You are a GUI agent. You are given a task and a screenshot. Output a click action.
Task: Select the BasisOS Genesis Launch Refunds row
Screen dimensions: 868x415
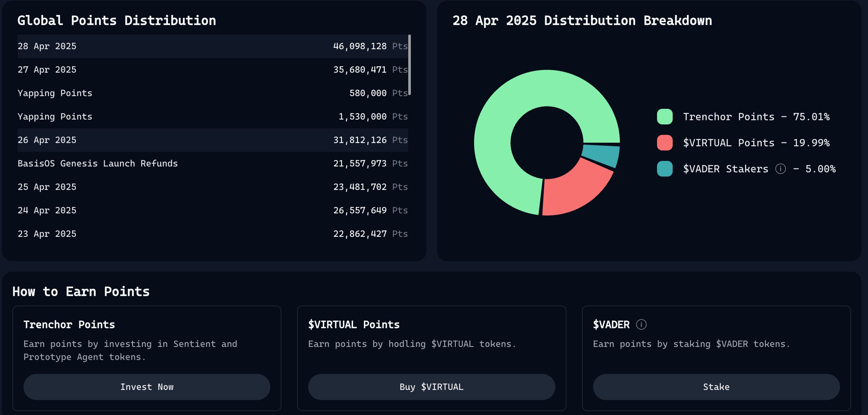point(212,164)
